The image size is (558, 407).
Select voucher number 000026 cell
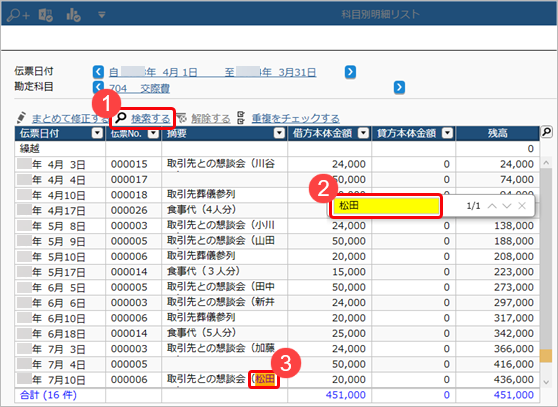pyautogui.click(x=133, y=210)
